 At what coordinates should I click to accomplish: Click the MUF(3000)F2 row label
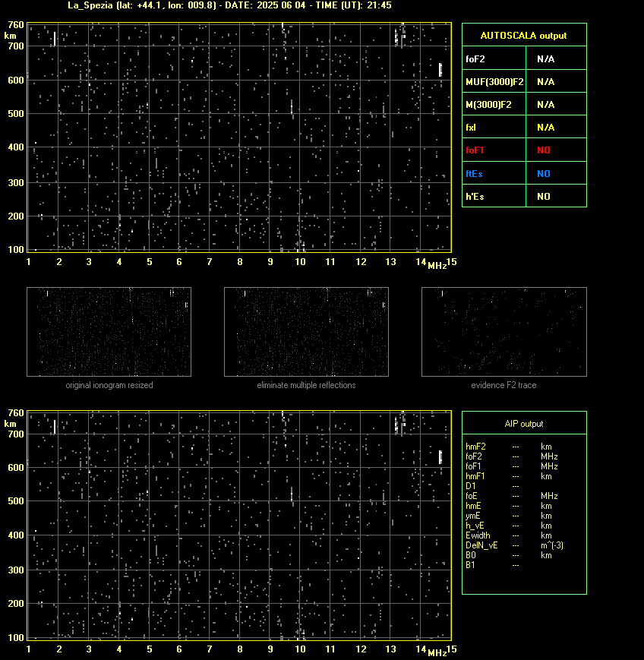coord(494,82)
